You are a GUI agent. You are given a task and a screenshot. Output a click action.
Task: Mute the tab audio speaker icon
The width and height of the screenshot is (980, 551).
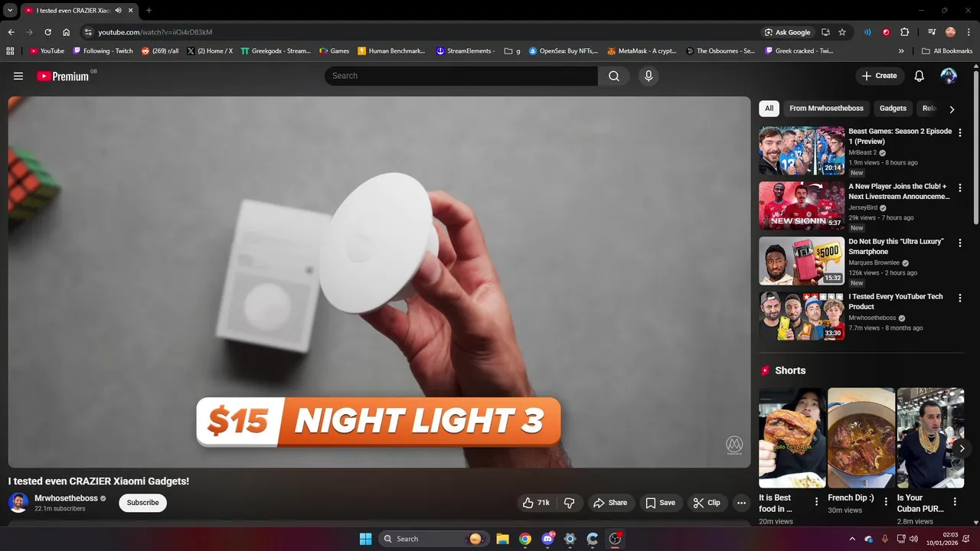(x=119, y=11)
